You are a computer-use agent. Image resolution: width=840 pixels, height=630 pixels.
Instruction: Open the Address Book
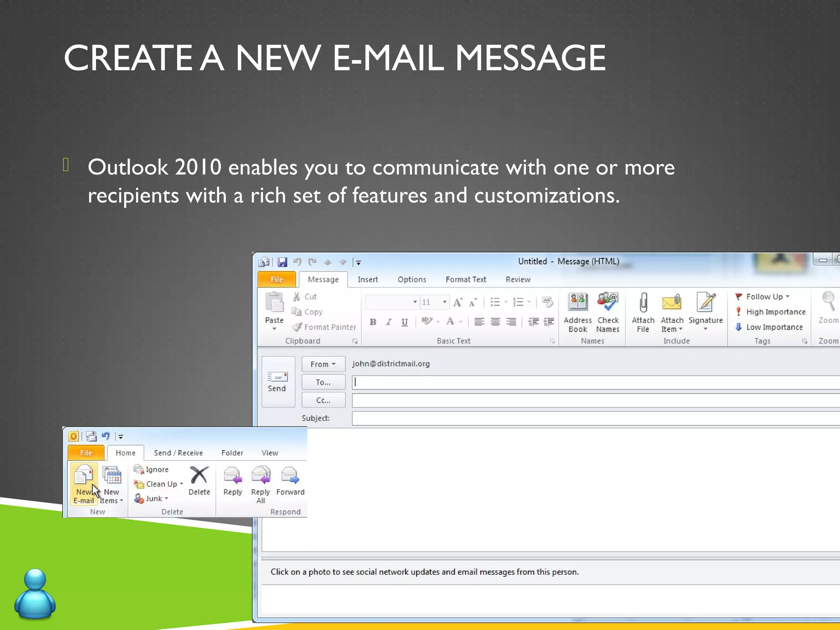(577, 312)
